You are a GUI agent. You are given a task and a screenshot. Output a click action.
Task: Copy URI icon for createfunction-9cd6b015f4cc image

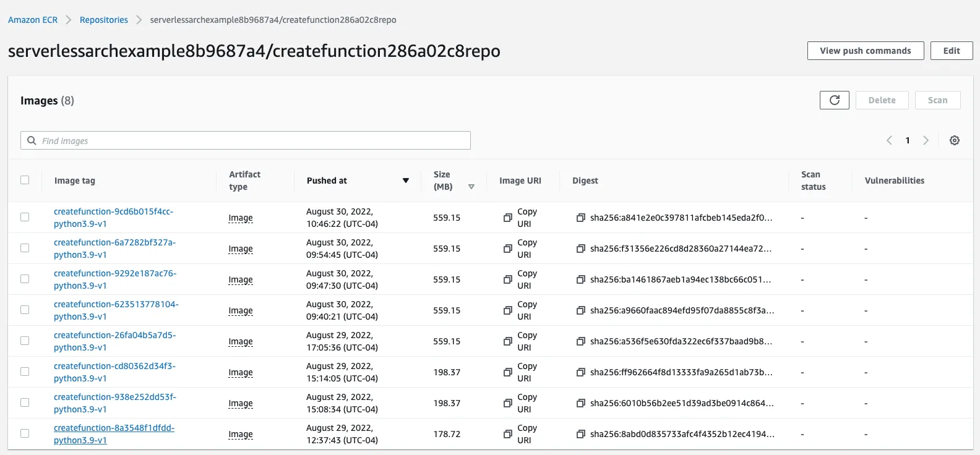point(507,218)
